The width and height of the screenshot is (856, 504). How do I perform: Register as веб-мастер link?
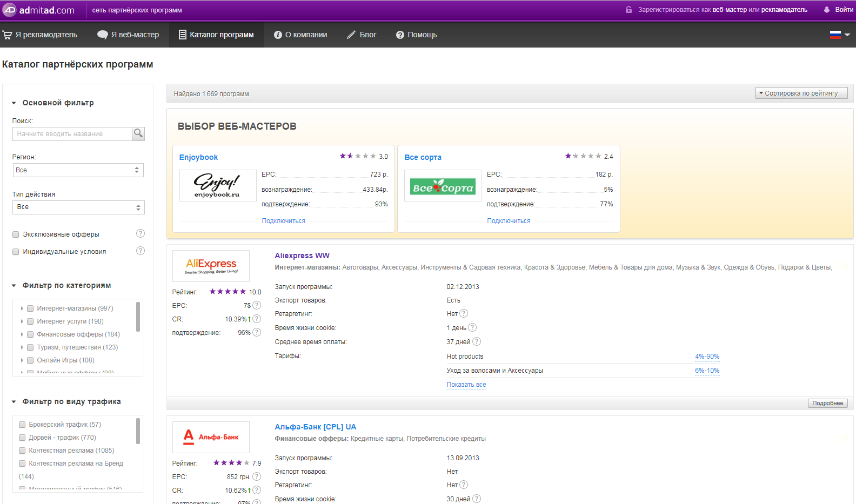(730, 10)
